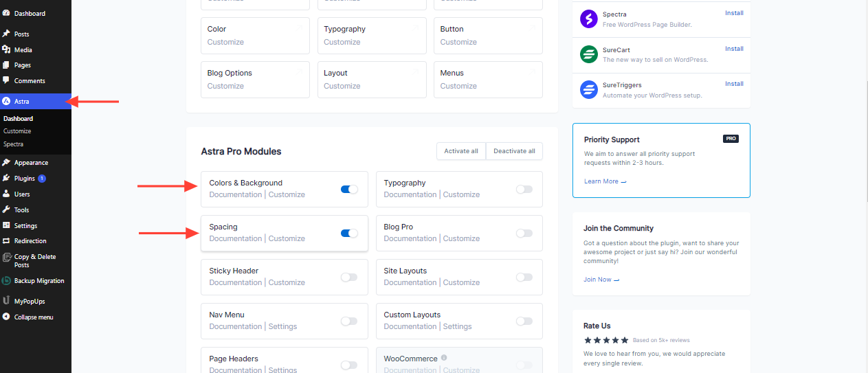Disable the Colors & Background module toggle

click(349, 189)
